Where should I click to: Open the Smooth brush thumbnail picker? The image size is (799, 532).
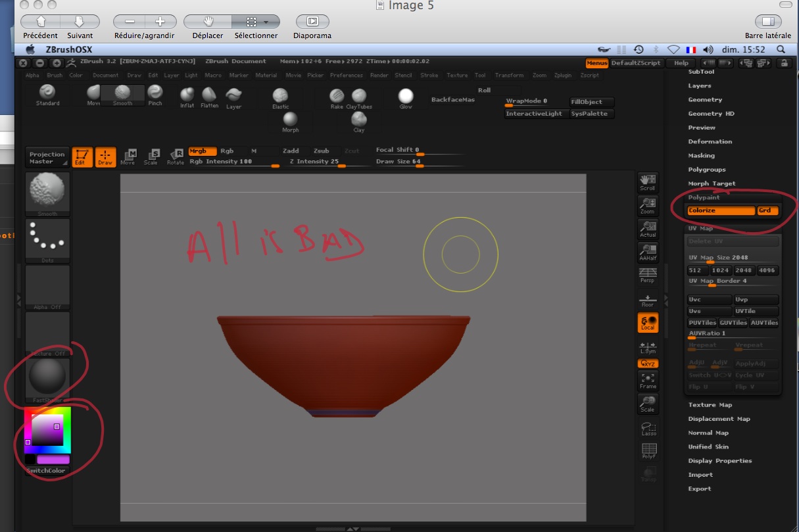(x=47, y=194)
